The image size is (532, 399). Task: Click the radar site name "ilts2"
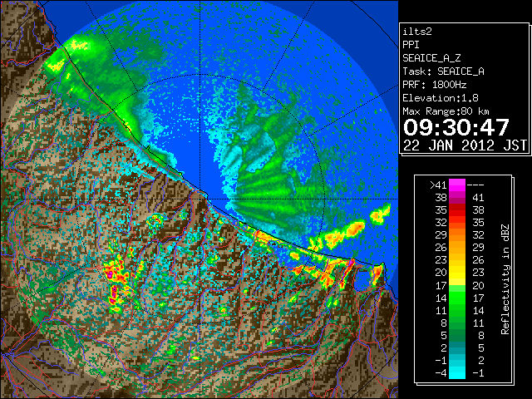click(417, 32)
